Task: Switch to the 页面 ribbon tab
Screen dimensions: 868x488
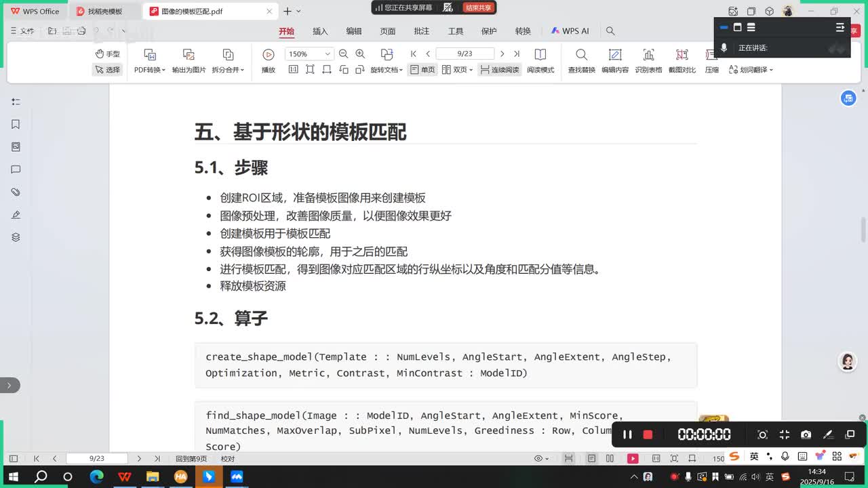Action: click(388, 31)
